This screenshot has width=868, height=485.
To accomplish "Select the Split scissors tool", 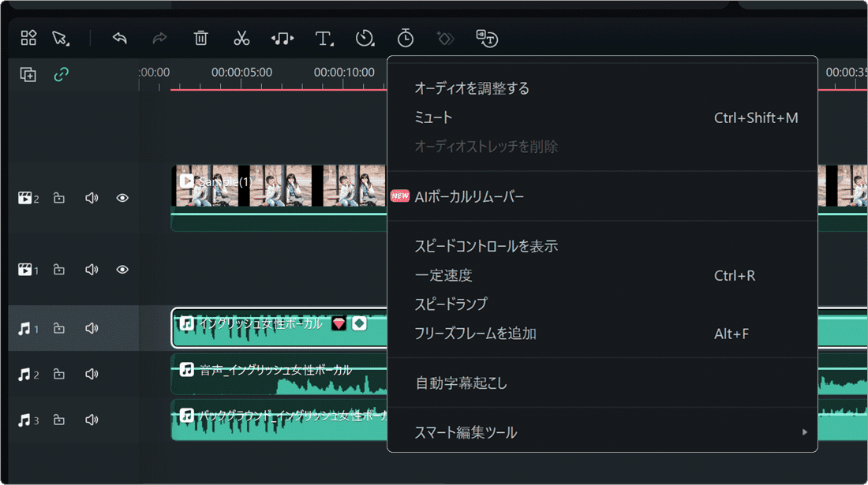I will tap(241, 38).
